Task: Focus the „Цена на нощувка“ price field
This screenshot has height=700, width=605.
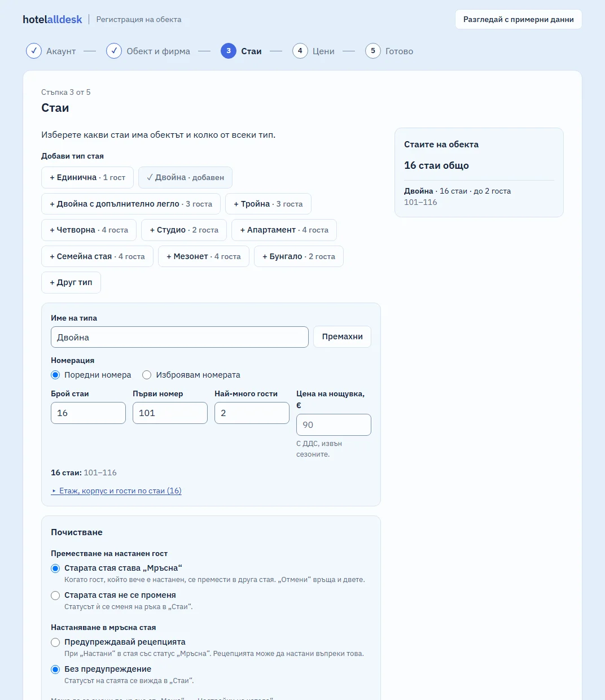Action: (334, 425)
